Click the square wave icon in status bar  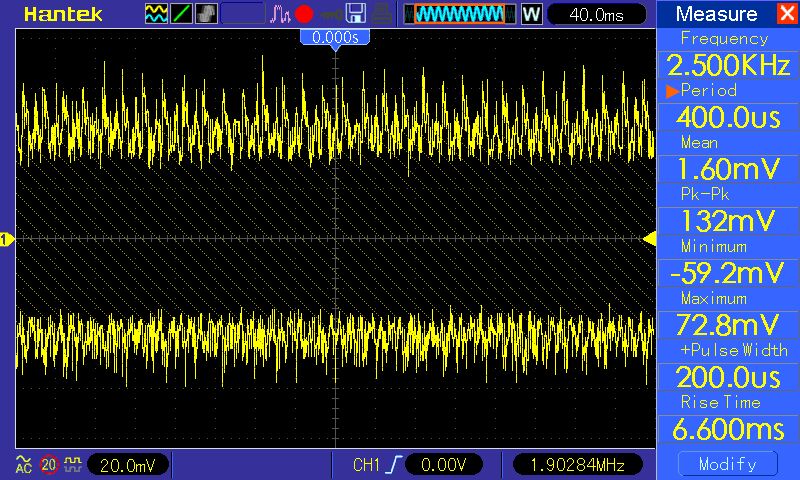coord(72,464)
